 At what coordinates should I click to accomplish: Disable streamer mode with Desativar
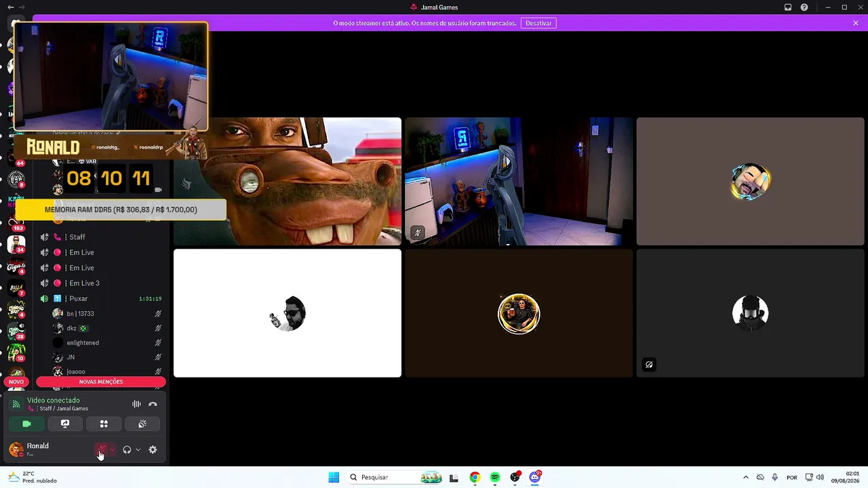pos(538,23)
